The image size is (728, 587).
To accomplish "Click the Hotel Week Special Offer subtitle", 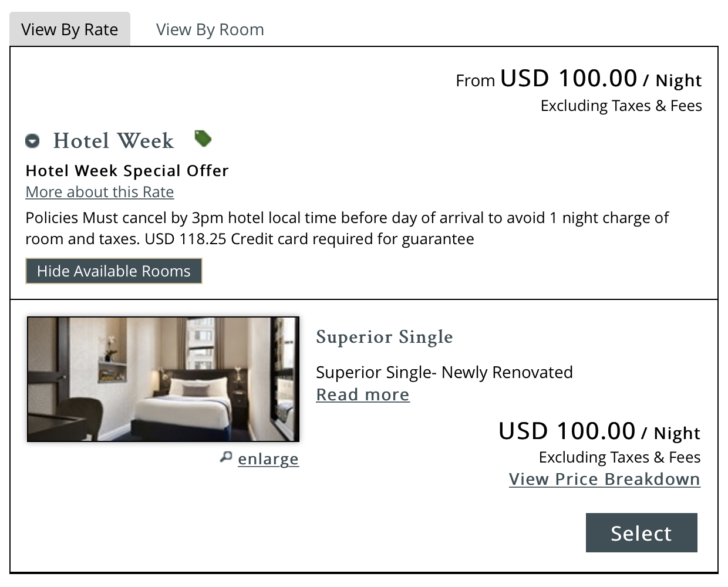I will [127, 170].
